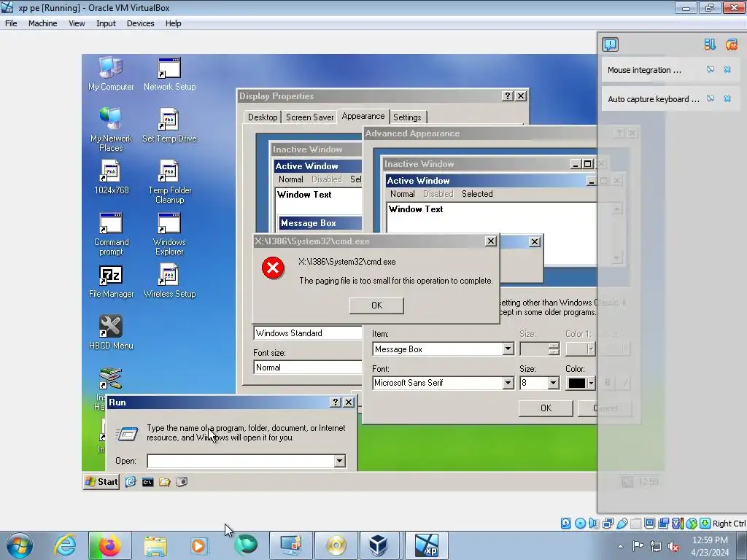Screen dimensions: 747x560
Task: Expand Run dialog Open dropdown
Action: [339, 461]
